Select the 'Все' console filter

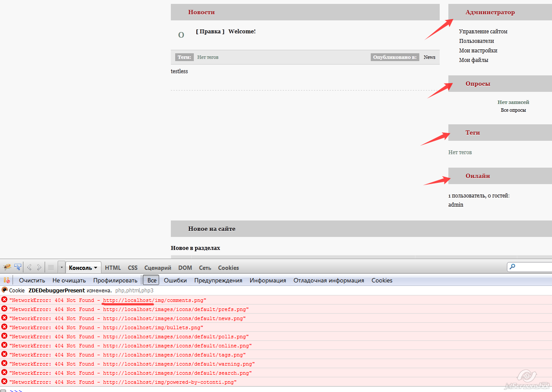click(151, 280)
